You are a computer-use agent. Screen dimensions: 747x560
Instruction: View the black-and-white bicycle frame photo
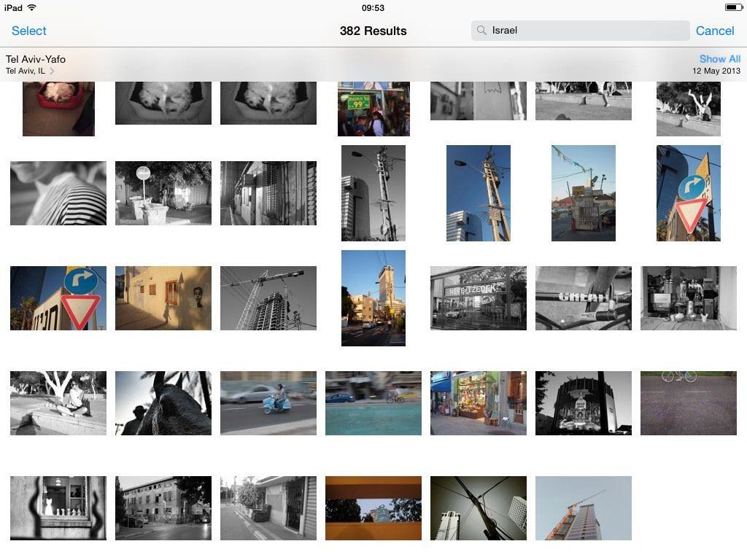[584, 298]
